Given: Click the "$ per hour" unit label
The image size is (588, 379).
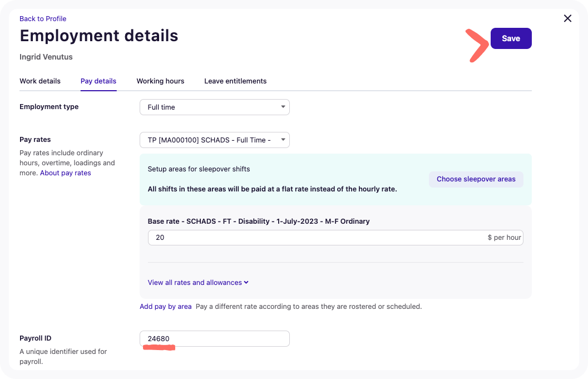Looking at the screenshot, I should tap(504, 238).
